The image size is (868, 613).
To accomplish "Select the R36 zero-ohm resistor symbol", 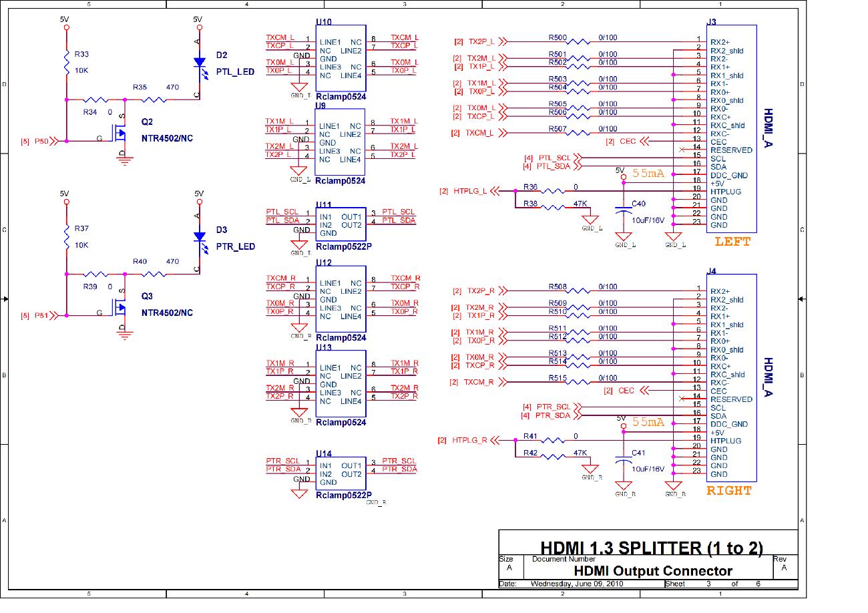I will (553, 191).
